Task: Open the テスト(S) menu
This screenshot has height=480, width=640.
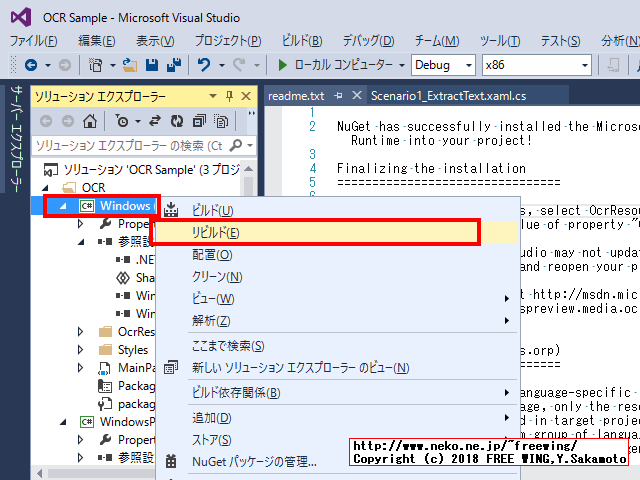Action: coord(560,40)
